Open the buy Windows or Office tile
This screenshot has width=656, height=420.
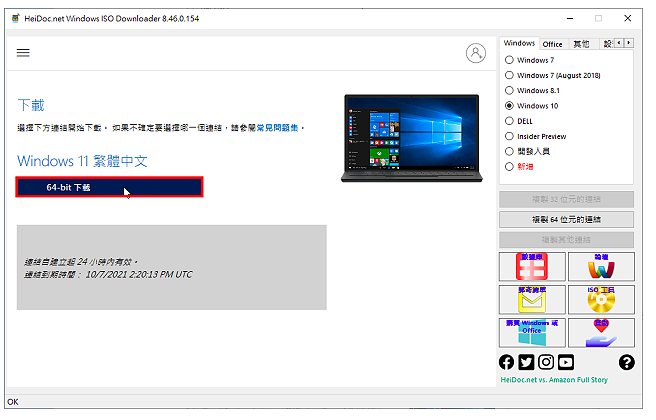532,333
